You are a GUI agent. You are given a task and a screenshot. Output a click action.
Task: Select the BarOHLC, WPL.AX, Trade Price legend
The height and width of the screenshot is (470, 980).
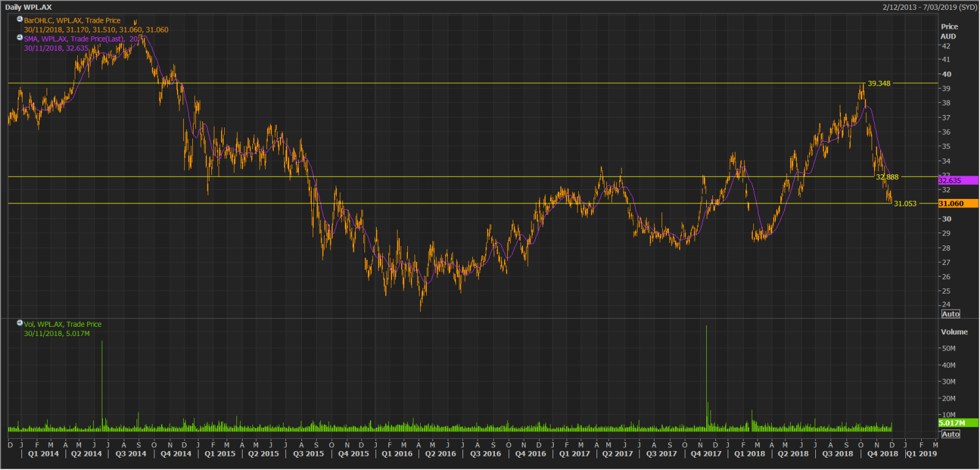72,20
